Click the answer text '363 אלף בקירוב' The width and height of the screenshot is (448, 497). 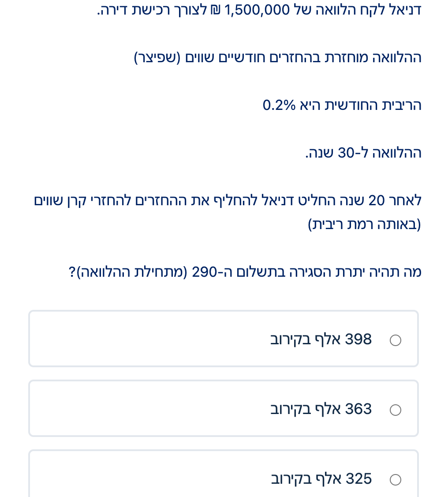[x=321, y=410]
